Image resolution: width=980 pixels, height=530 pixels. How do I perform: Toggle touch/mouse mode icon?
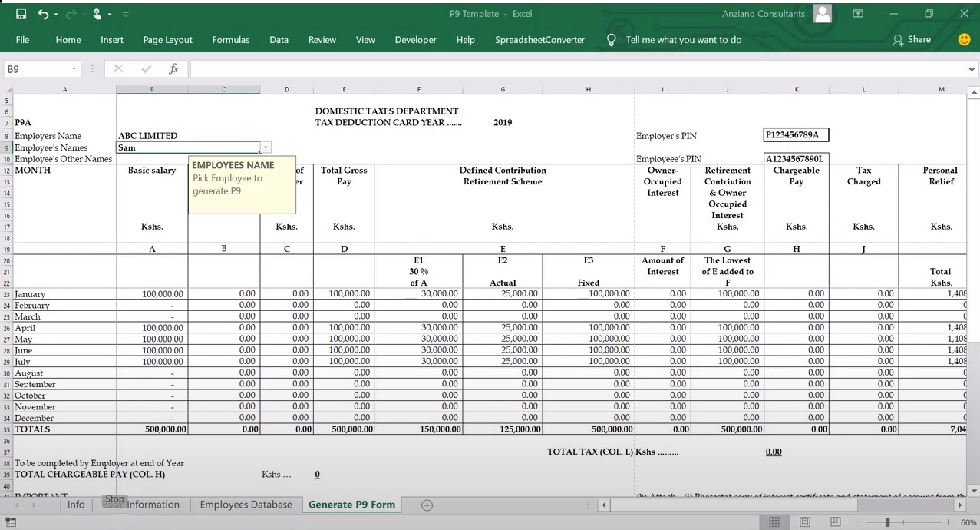(97, 14)
